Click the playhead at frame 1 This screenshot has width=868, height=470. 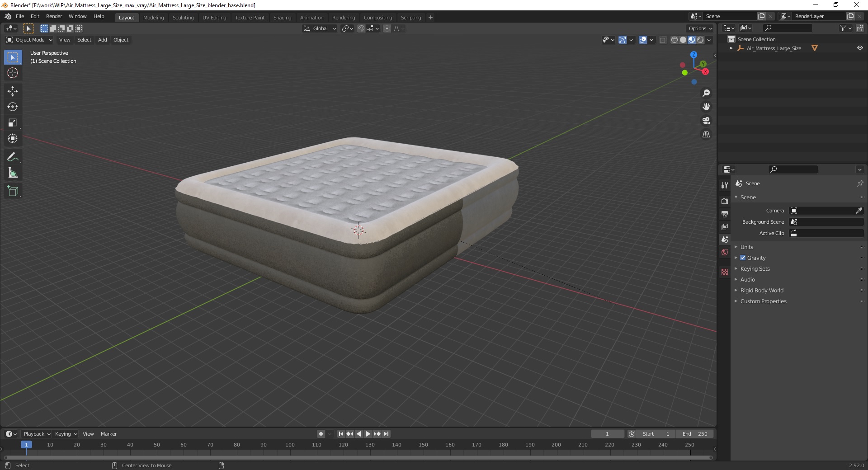(x=26, y=445)
